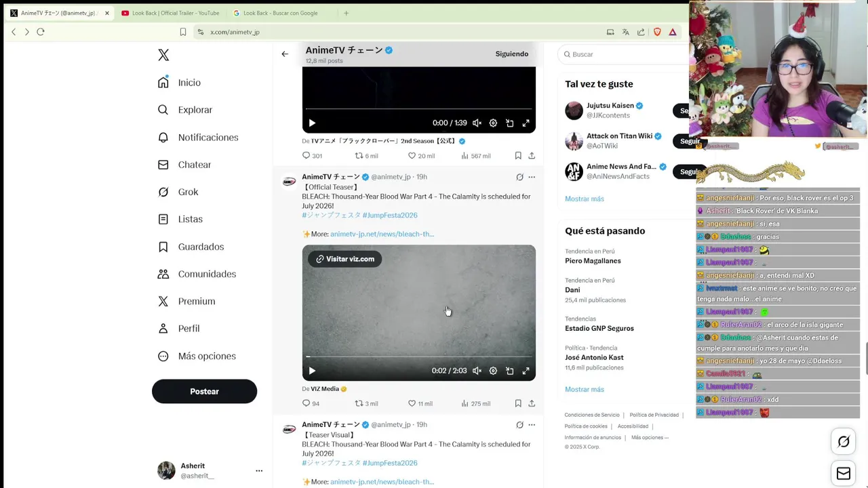Viewport: 868px width, 488px height.
Task: View analytics of 275 mil views post
Action: 475,403
